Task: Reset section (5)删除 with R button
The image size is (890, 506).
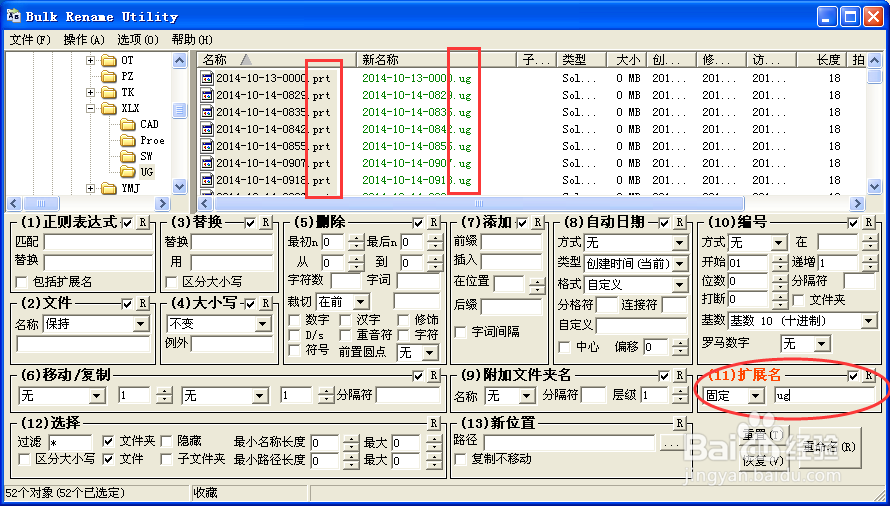Action: 433,223
